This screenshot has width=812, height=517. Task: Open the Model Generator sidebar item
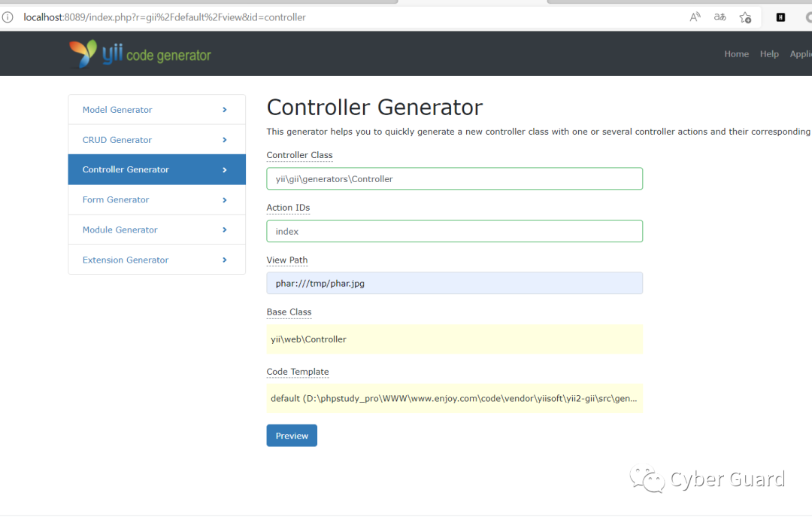156,110
